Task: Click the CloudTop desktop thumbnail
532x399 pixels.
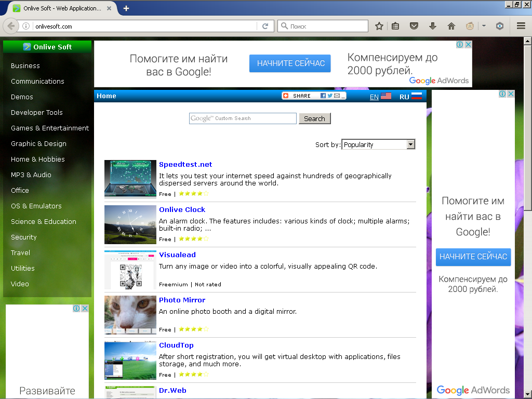Action: (130, 360)
